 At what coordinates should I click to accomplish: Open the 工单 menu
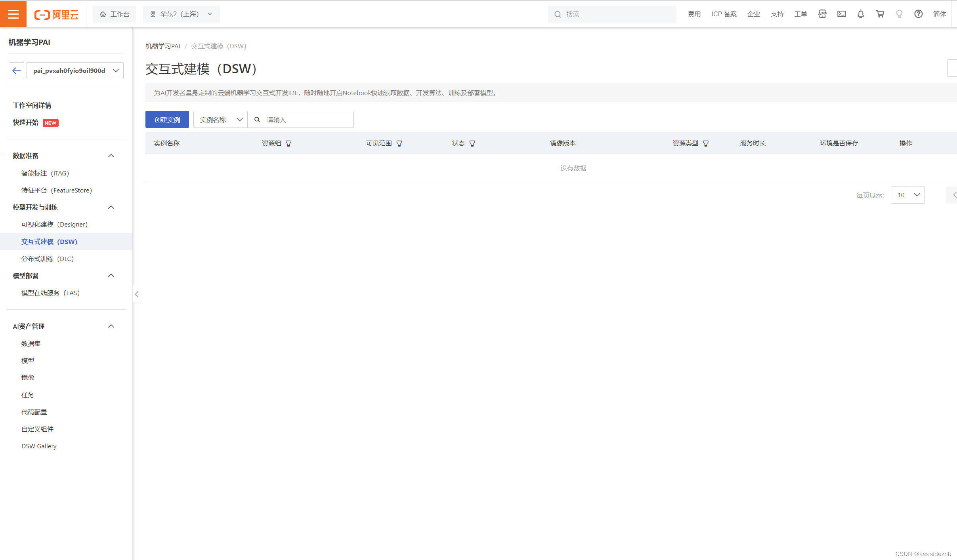point(800,14)
